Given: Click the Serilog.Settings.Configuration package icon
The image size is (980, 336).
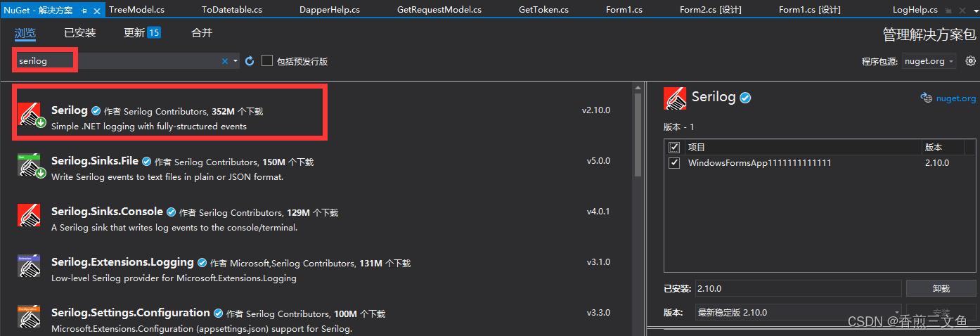Looking at the screenshot, I should tap(30, 317).
